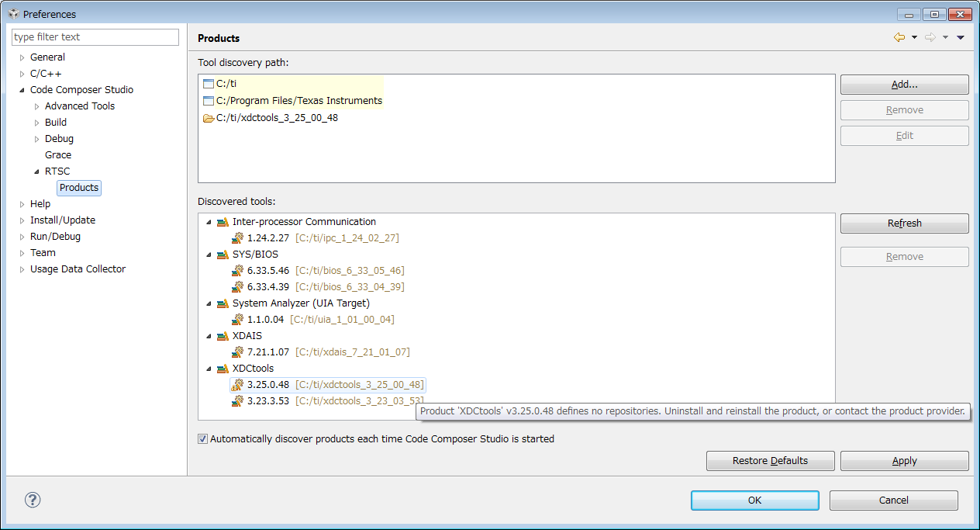Image resolution: width=980 pixels, height=530 pixels.
Task: Click the filter text input field
Action: (95, 37)
